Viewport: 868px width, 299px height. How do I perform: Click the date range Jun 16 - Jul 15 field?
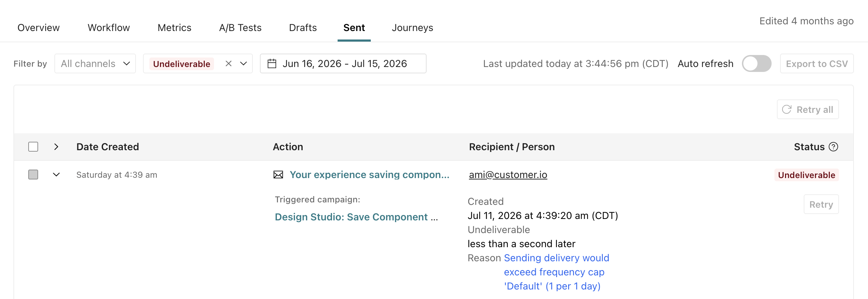click(x=343, y=64)
